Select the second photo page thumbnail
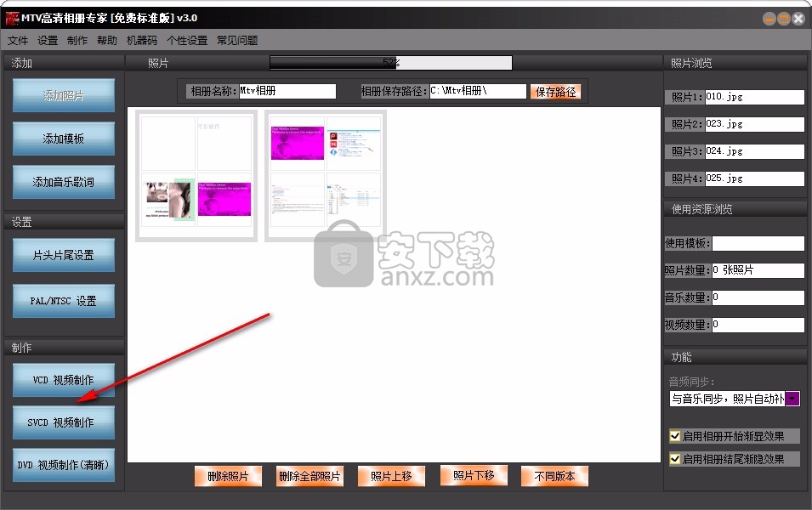The height and width of the screenshot is (510, 812). (x=325, y=176)
